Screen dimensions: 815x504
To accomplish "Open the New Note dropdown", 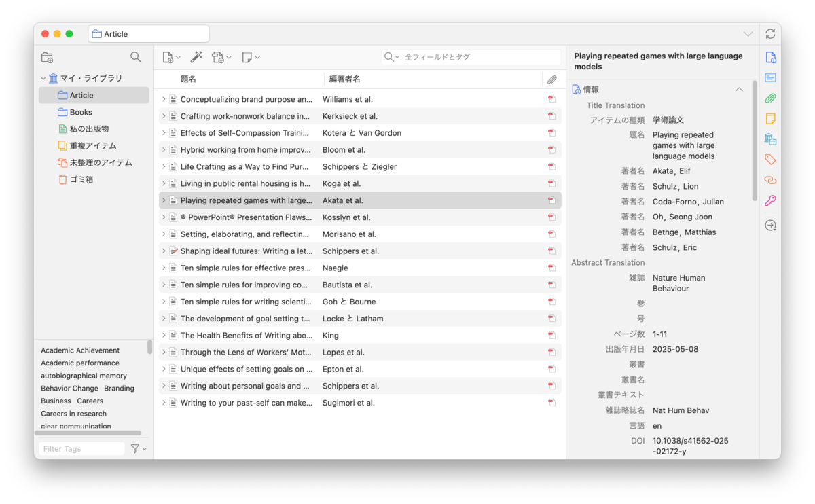I will [251, 58].
